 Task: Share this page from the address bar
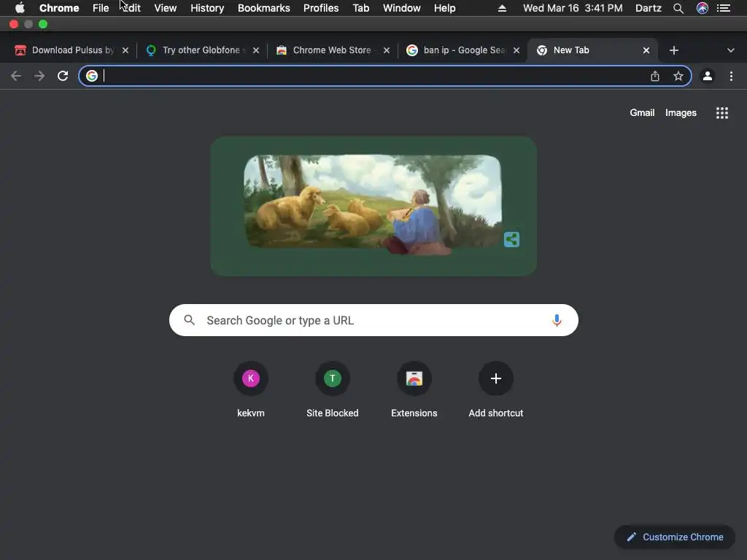click(x=655, y=76)
